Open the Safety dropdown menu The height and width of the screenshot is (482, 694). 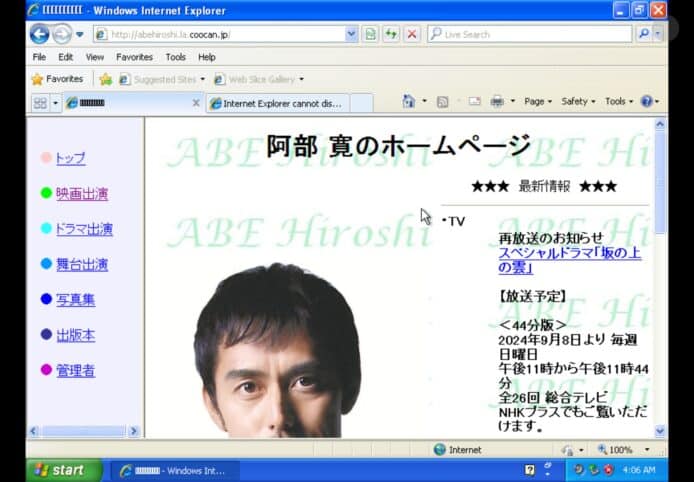pyautogui.click(x=577, y=102)
